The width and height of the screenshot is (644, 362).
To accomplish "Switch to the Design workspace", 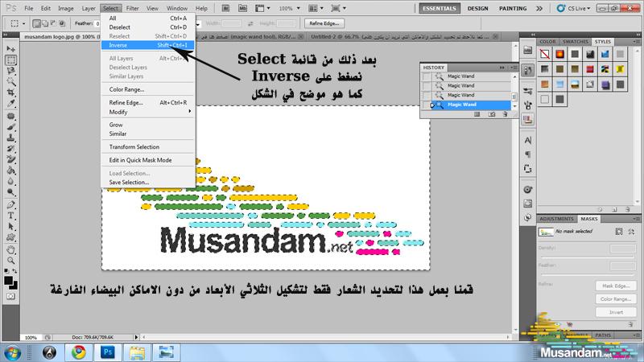I will pos(477,8).
